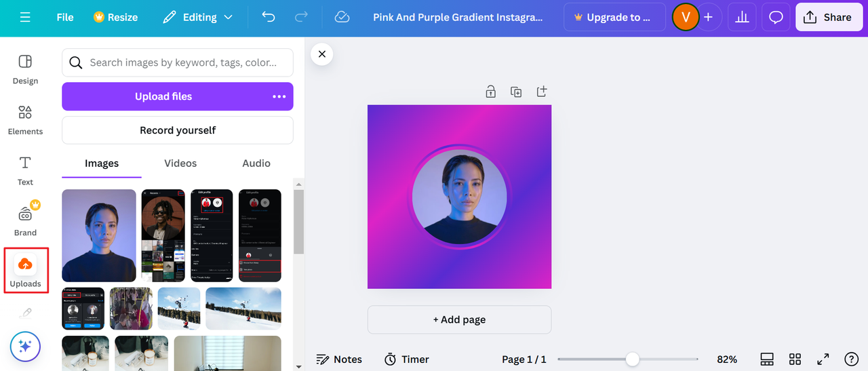
Task: Duplicate the page with the copy icon
Action: coord(516,92)
